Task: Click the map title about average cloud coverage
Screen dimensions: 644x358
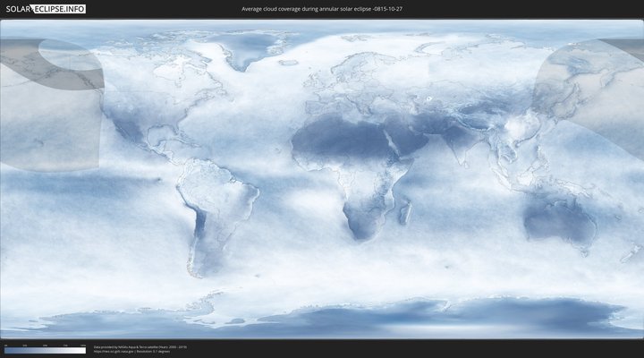Action: pos(321,9)
